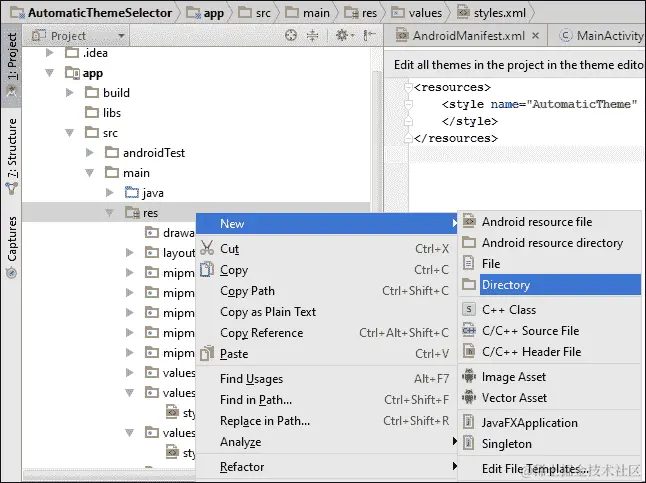This screenshot has width=646, height=483.
Task: Click the app breadcrumb
Action: (x=205, y=13)
